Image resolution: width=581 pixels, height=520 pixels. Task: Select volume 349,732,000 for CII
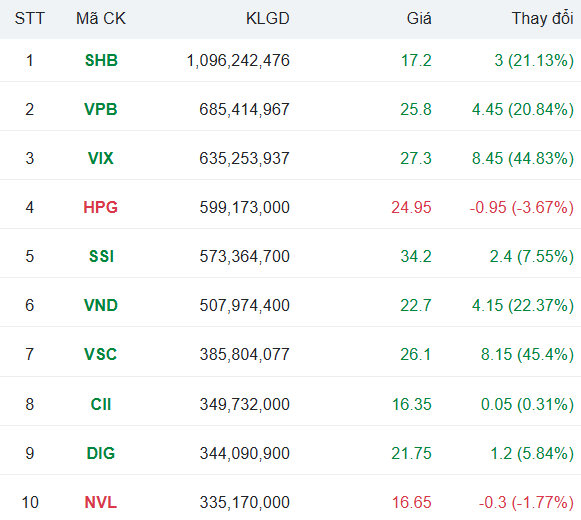coord(245,404)
